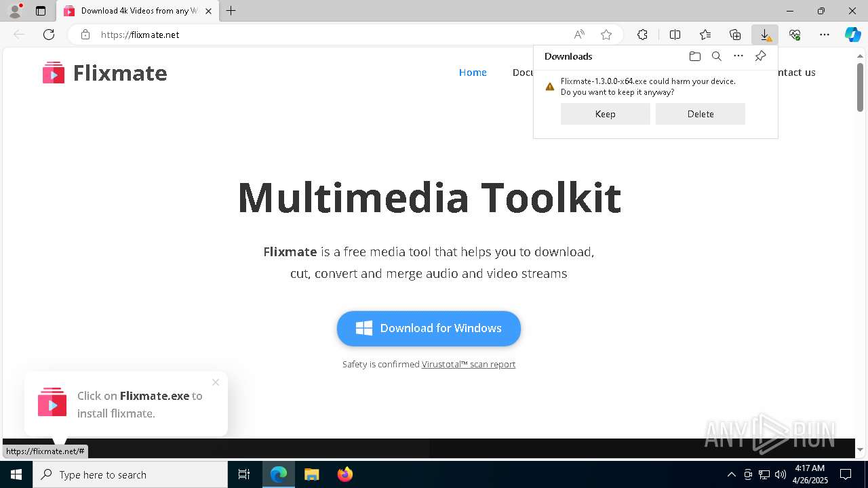
Task: View site information lock icon
Action: (x=85, y=35)
